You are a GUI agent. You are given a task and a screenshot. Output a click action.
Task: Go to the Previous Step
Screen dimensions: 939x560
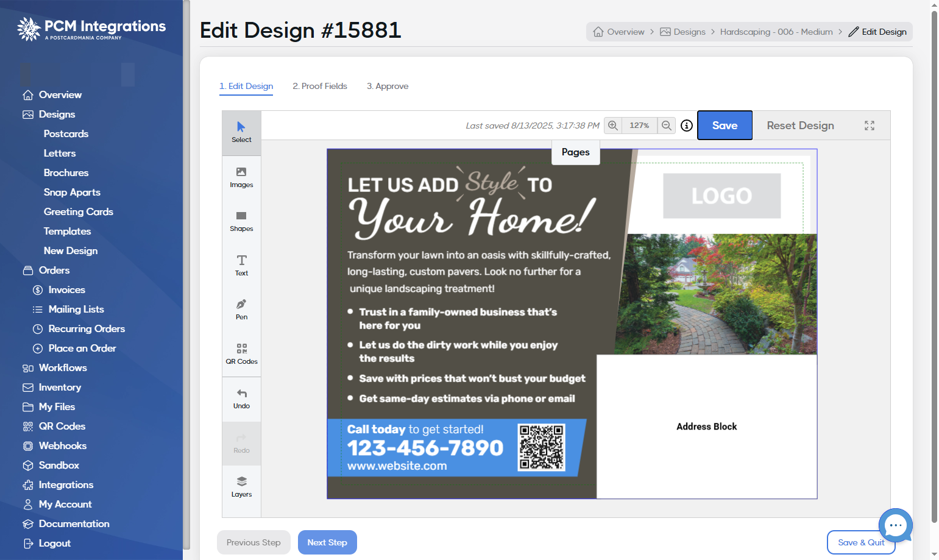click(253, 542)
